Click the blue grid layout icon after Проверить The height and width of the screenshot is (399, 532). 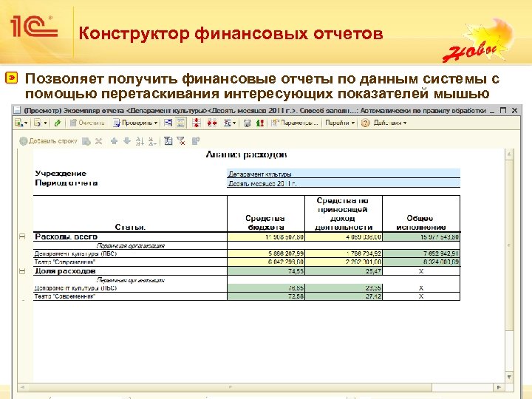[x=168, y=123]
